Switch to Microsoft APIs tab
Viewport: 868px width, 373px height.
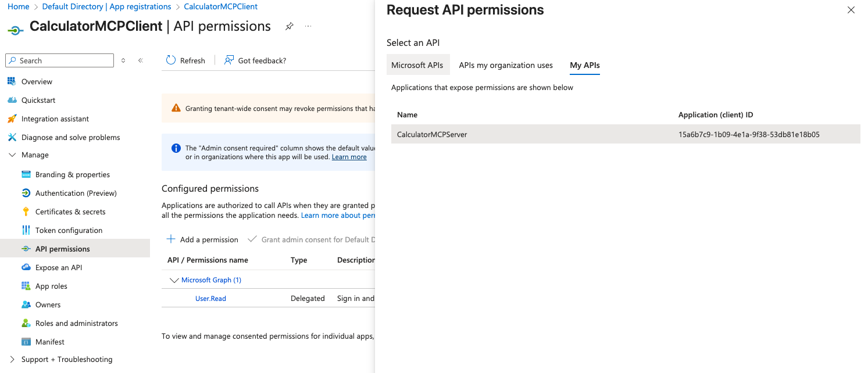(417, 65)
